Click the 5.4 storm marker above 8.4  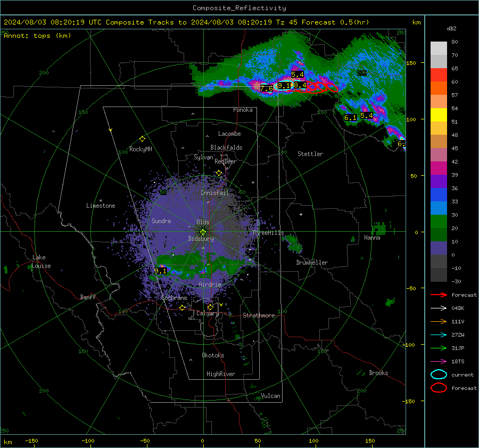click(297, 74)
